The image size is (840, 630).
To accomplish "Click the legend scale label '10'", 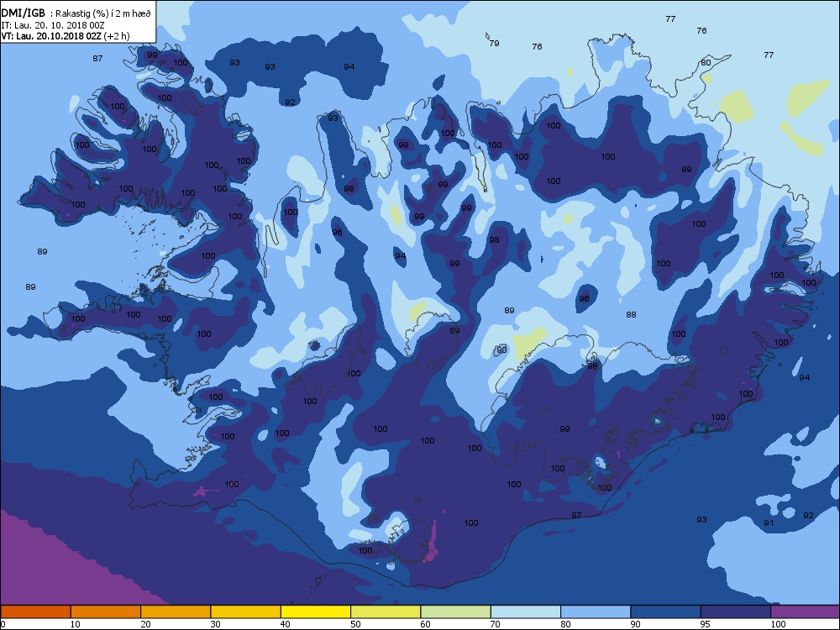I will (x=75, y=624).
